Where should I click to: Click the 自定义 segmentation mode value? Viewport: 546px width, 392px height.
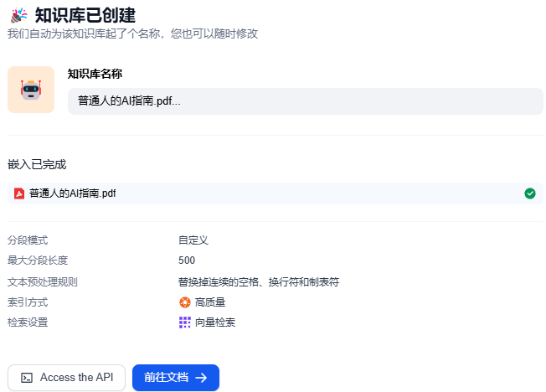[193, 240]
